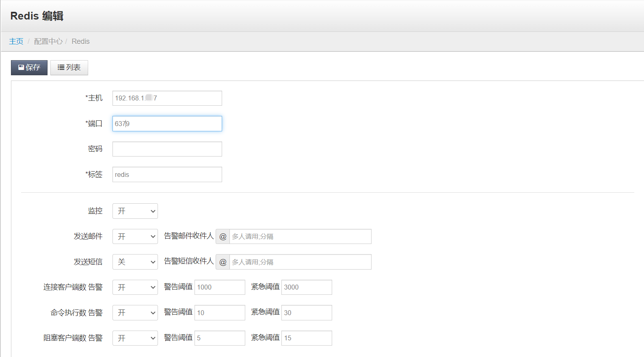Click 紧急阈值 field showing 30

(x=307, y=313)
